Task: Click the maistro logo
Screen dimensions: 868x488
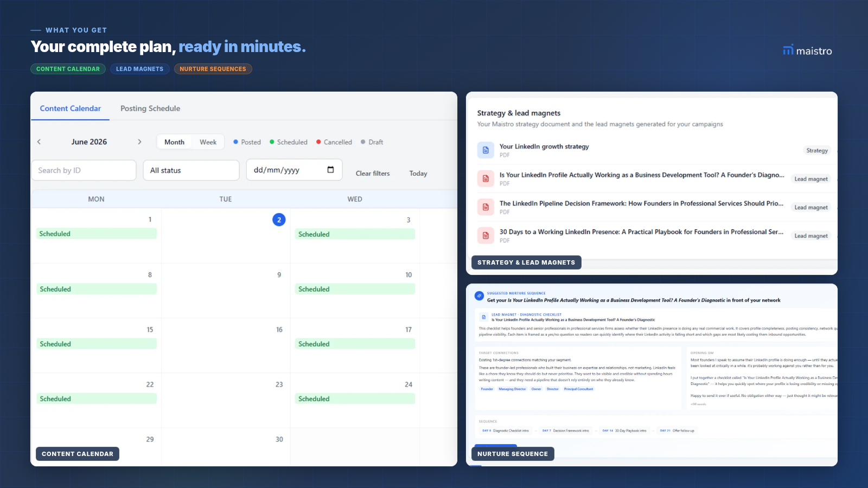Action: pos(807,50)
